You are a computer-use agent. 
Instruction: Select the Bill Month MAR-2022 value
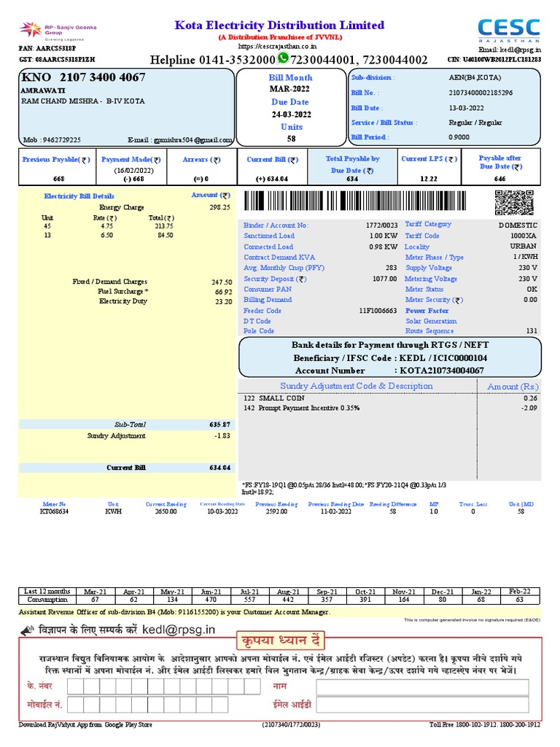289,89
